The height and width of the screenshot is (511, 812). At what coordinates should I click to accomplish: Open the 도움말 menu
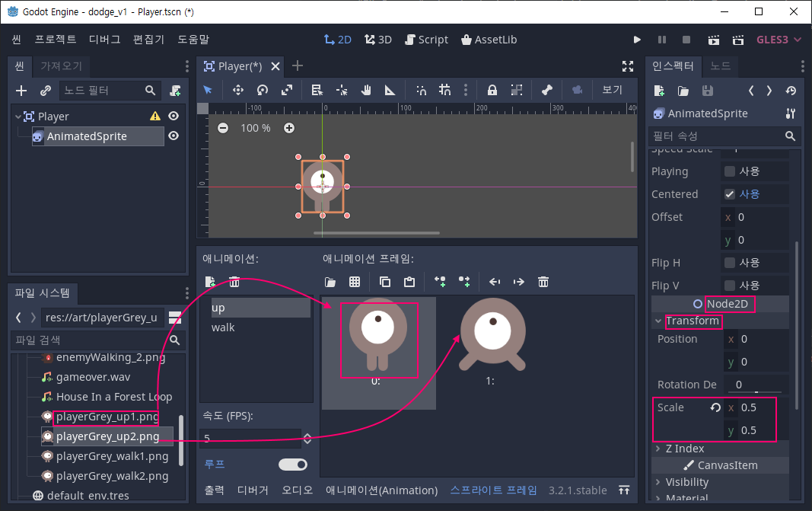[x=193, y=40]
